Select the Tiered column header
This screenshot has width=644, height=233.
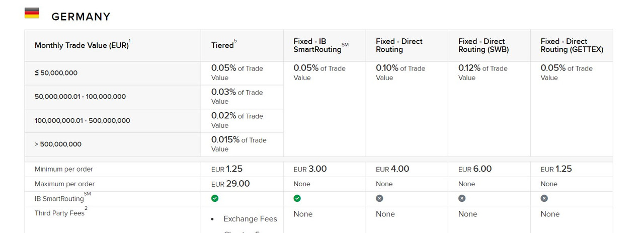click(222, 45)
